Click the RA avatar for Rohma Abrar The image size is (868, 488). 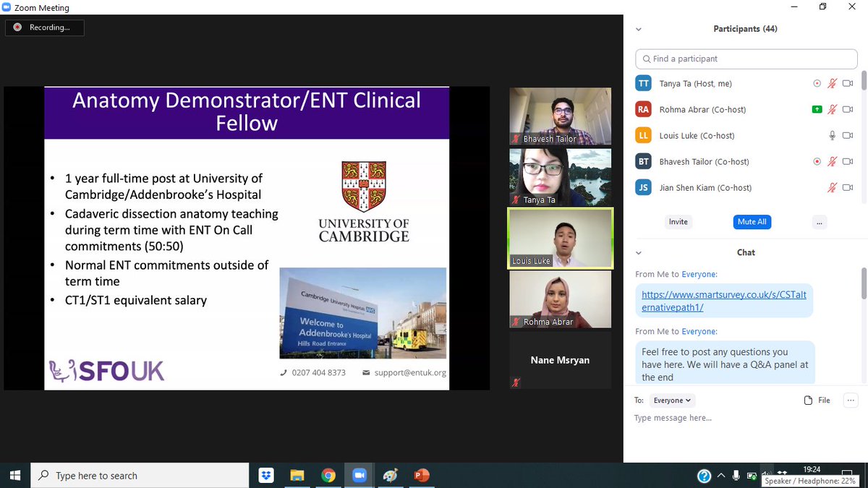pos(643,110)
